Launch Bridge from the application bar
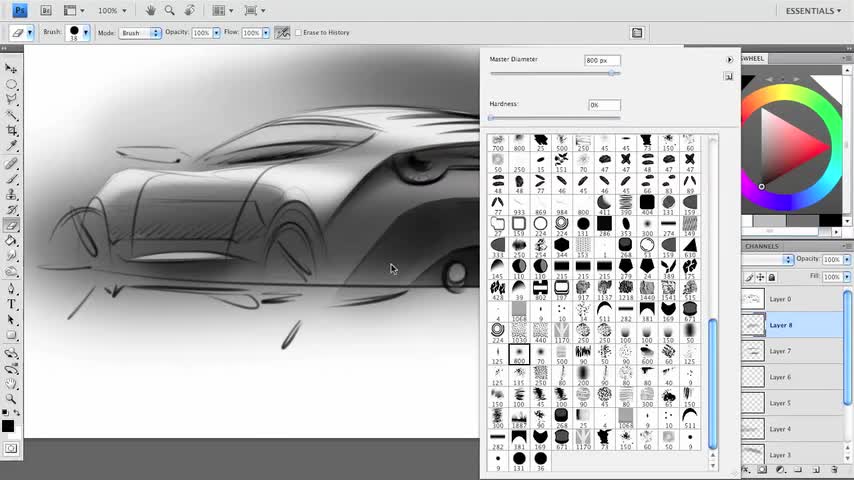 [x=46, y=10]
